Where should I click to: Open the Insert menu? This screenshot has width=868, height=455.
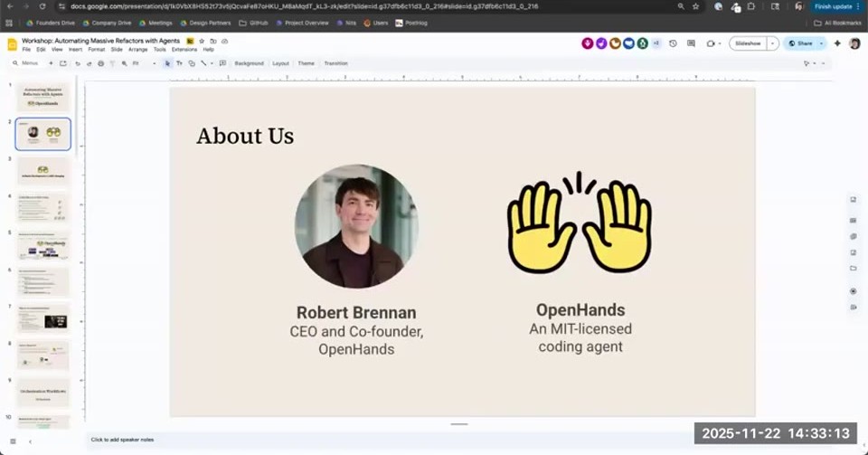click(x=75, y=49)
